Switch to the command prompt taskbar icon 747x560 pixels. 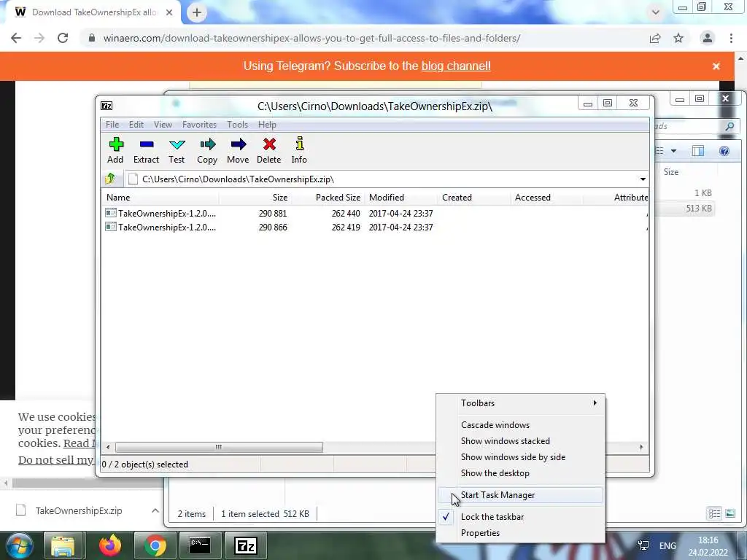tap(200, 545)
